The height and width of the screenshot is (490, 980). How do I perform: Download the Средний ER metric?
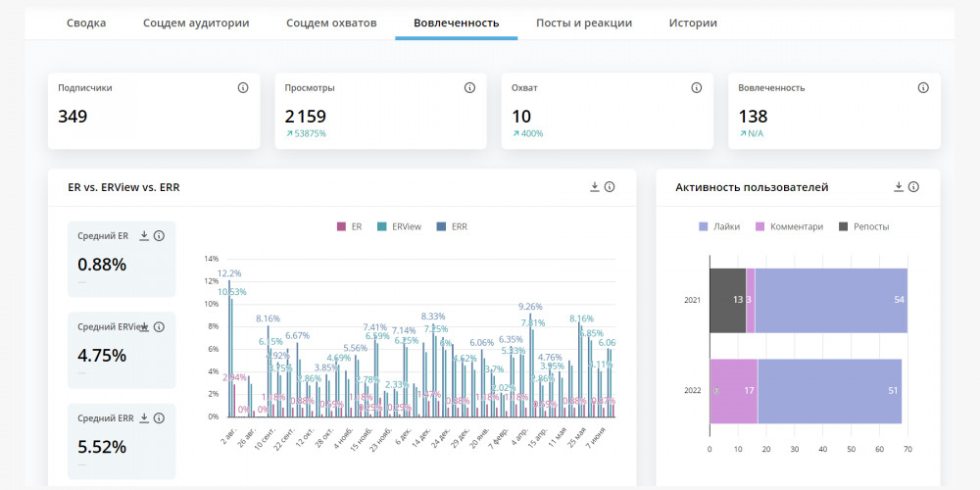144,235
